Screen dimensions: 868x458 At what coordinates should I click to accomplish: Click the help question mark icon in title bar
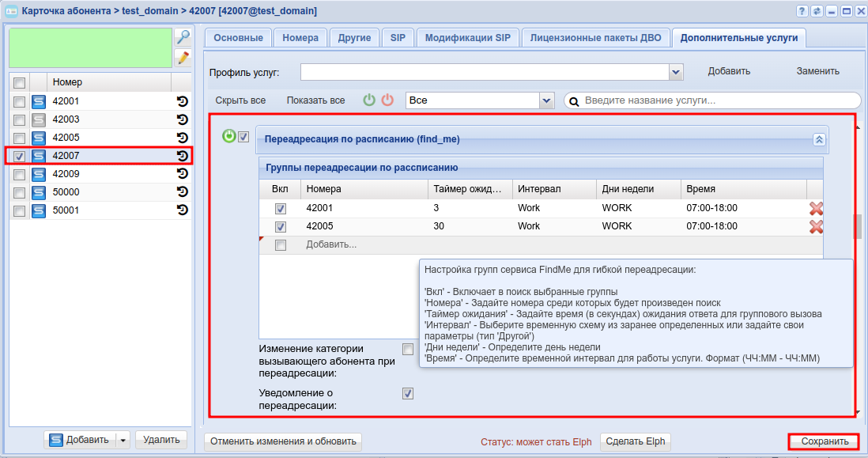[802, 11]
